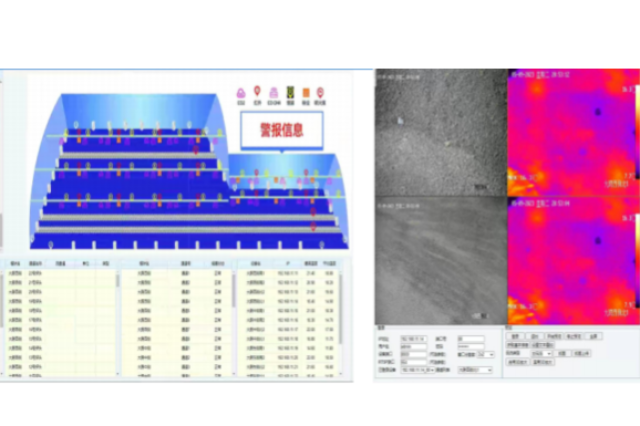Click the IP address field in settings panel
The width and height of the screenshot is (640, 426).
[x=413, y=339]
